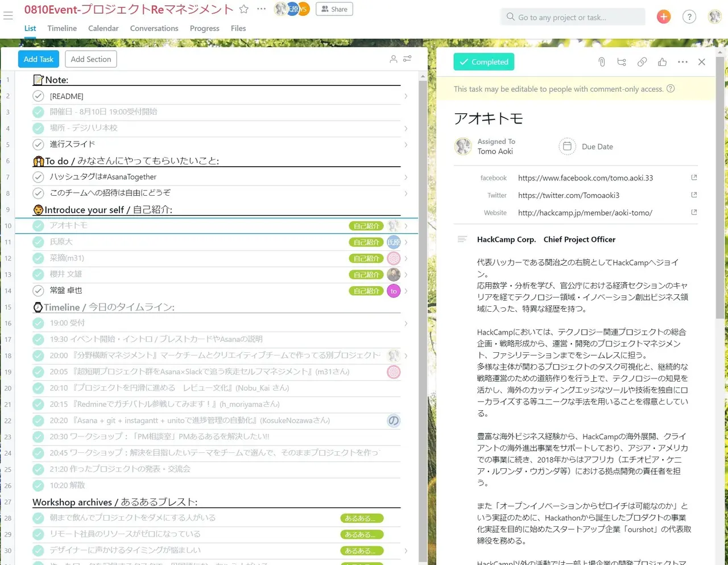Switch to the List tab
Image resolution: width=728 pixels, height=565 pixels.
30,28
